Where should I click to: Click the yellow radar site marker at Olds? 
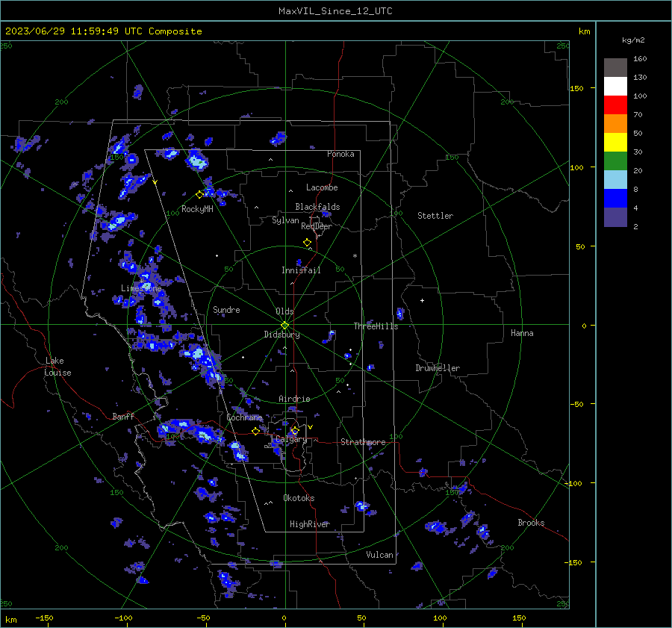point(285,325)
